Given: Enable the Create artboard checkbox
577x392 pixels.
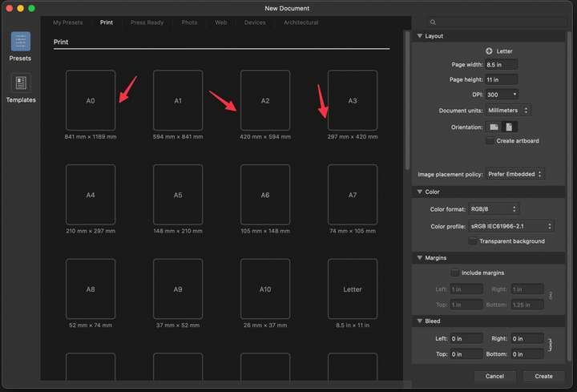Looking at the screenshot, I should (490, 141).
